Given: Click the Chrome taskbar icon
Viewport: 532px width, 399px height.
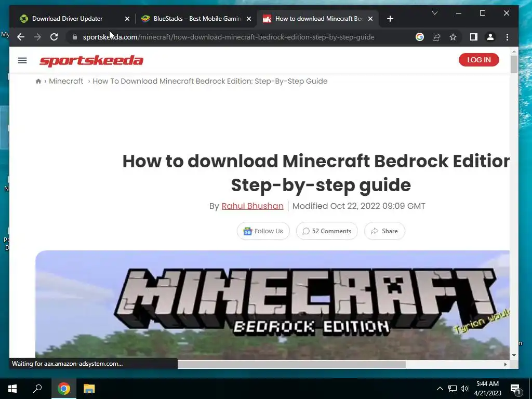Looking at the screenshot, I should click(63, 389).
